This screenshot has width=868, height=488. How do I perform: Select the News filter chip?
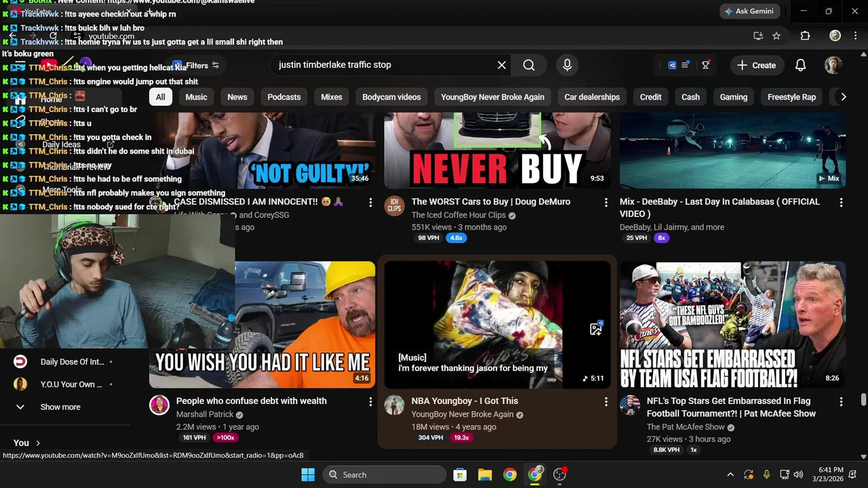(x=237, y=97)
